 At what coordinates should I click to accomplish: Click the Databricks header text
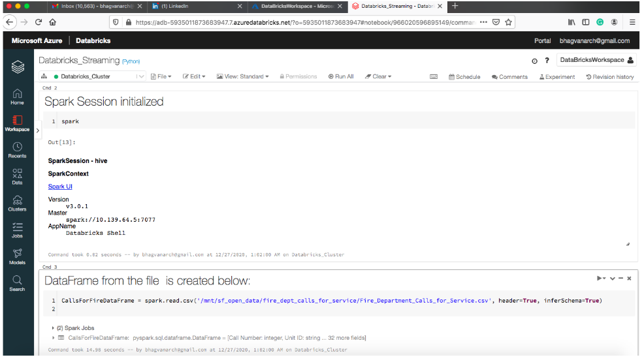(x=93, y=40)
